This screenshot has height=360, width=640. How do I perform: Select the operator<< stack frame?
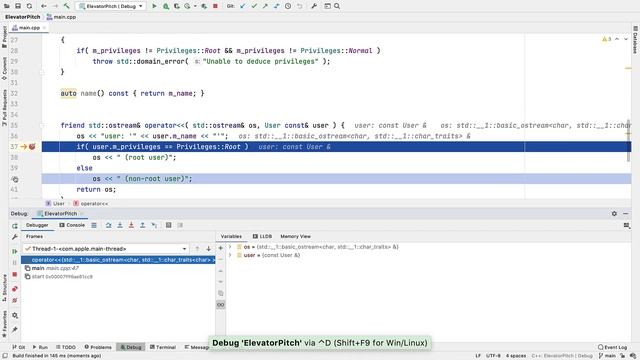(118, 260)
